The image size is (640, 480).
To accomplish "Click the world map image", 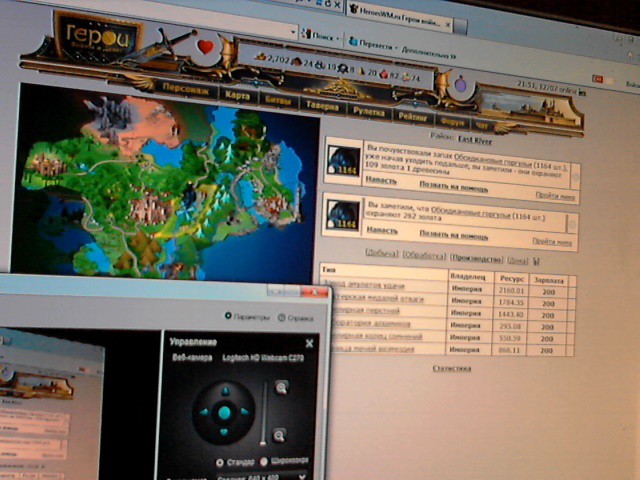I will point(165,184).
